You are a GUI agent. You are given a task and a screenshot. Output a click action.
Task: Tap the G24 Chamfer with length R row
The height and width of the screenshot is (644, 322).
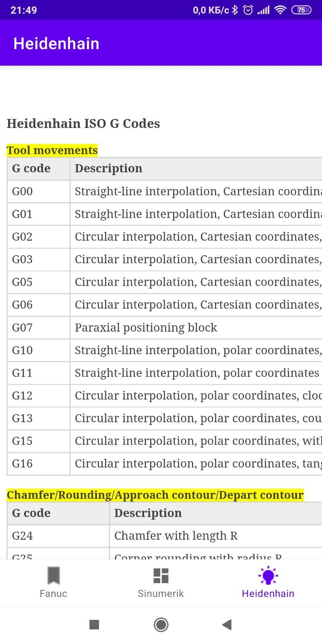click(x=165, y=536)
